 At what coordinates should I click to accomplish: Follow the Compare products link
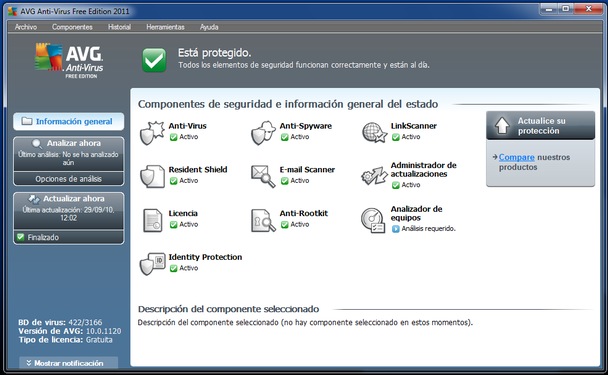click(x=516, y=157)
